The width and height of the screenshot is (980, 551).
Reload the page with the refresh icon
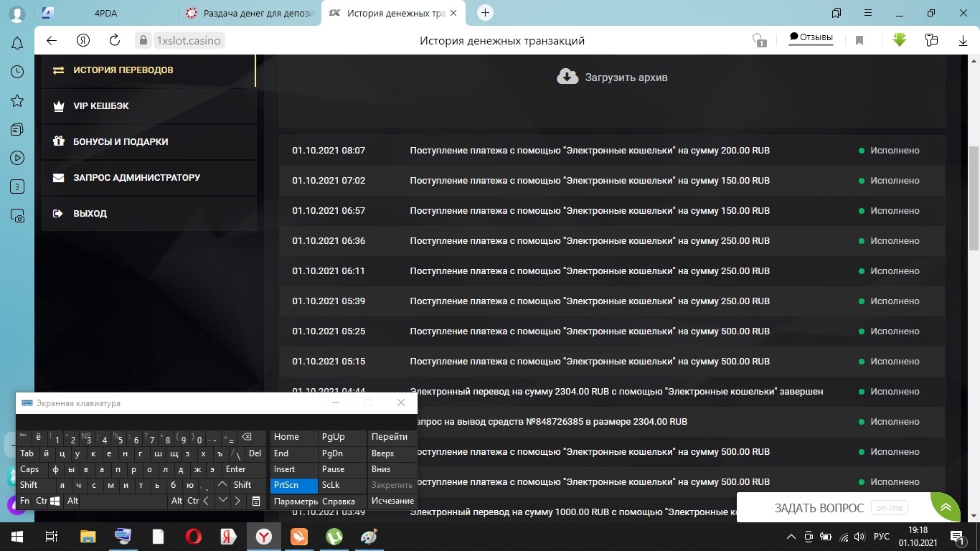(116, 41)
